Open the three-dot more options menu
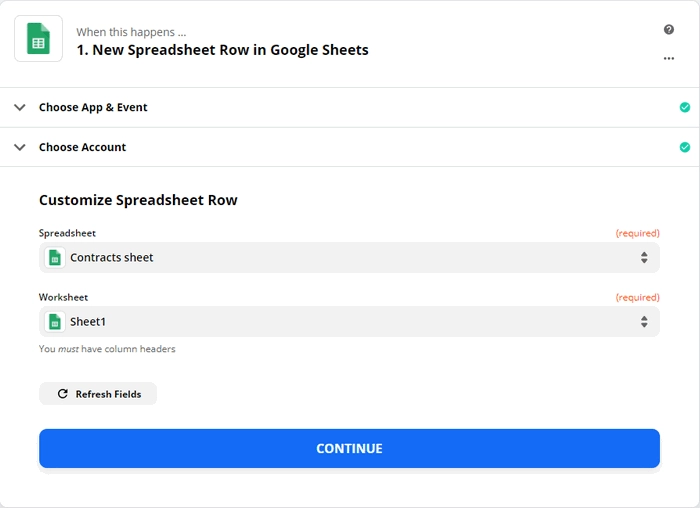Image resolution: width=700 pixels, height=508 pixels. coord(668,58)
